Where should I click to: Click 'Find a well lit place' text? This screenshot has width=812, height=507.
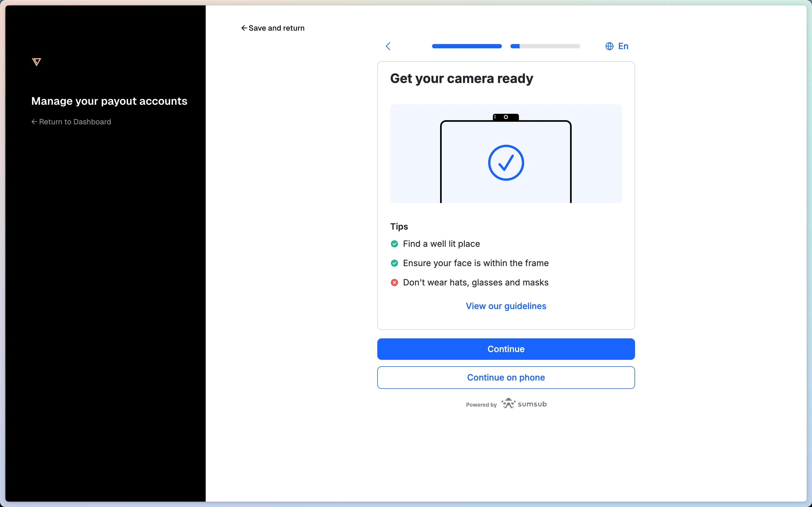pyautogui.click(x=441, y=244)
